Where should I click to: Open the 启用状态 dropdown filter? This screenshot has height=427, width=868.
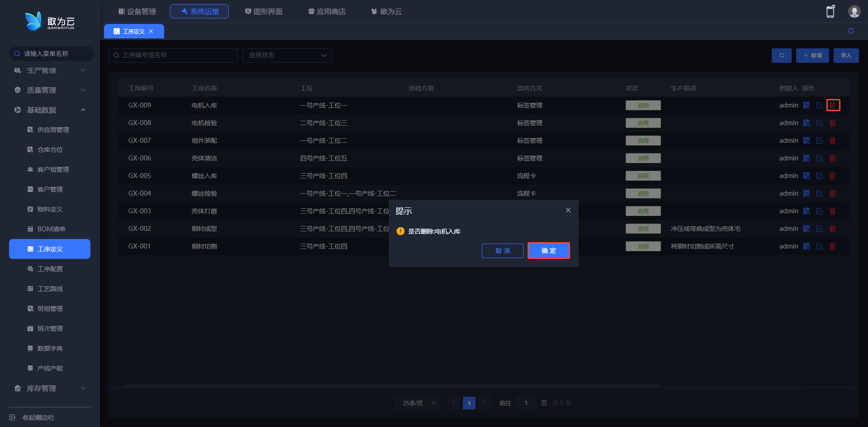click(287, 56)
